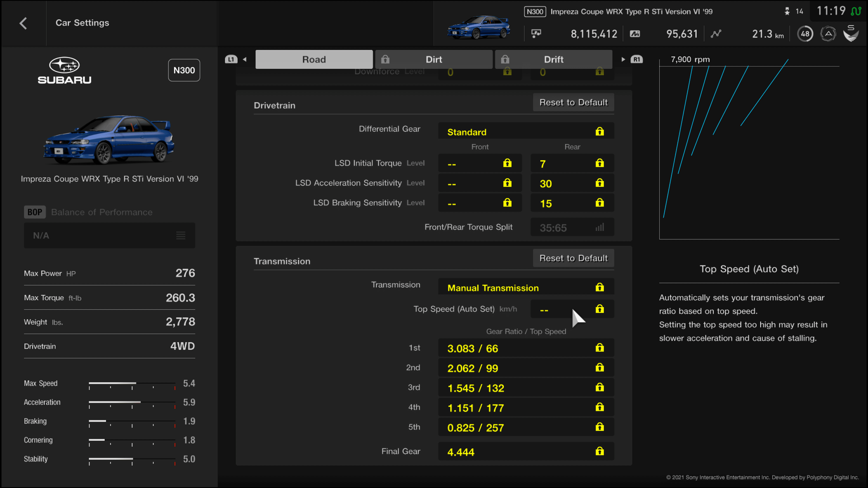Click lock icon for front LSD Initial Torque

pyautogui.click(x=507, y=163)
